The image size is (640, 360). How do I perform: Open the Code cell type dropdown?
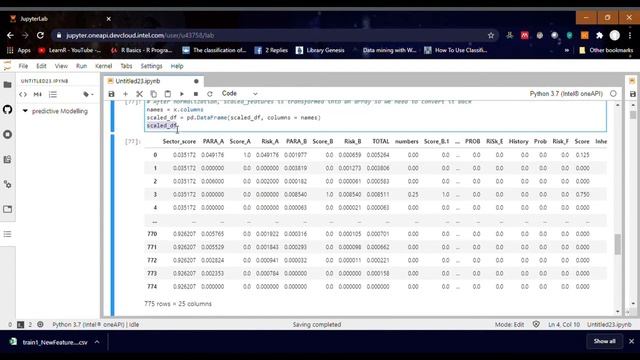[x=240, y=93]
